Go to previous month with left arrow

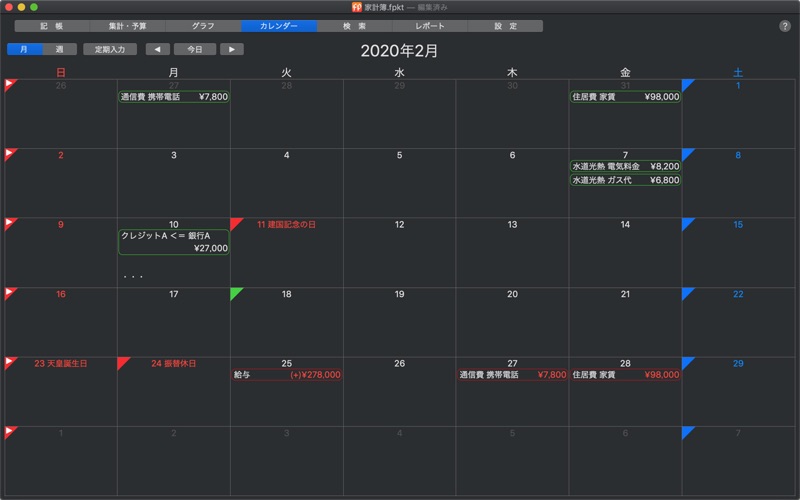(x=157, y=49)
